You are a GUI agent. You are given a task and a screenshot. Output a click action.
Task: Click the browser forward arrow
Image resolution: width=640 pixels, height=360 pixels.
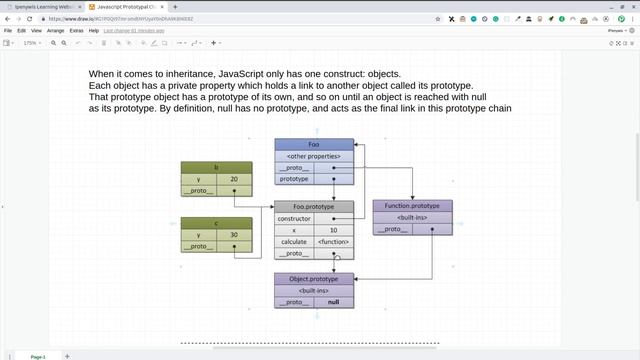(18, 19)
